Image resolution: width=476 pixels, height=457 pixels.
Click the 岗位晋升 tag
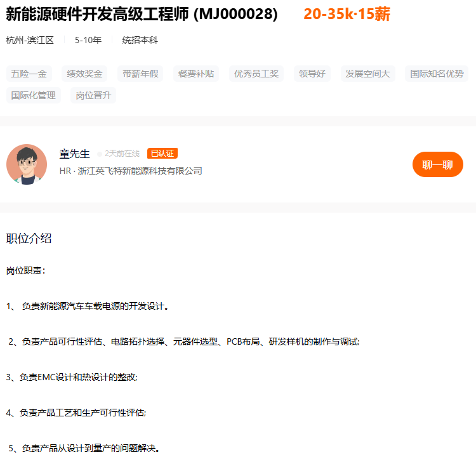point(93,95)
